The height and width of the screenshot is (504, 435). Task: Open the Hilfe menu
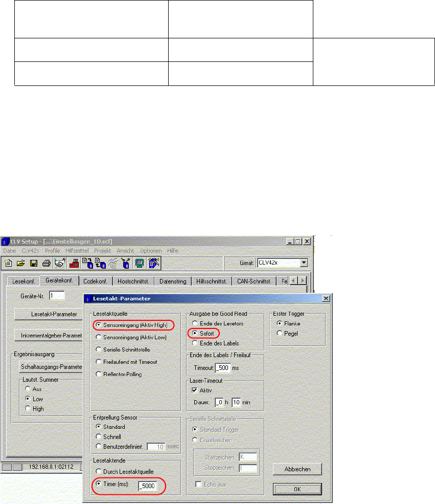[173, 251]
